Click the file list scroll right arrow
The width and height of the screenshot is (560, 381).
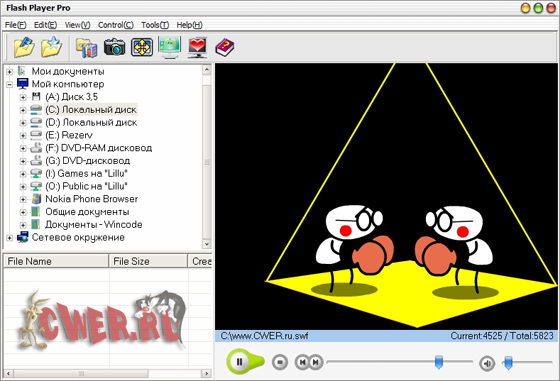206,374
